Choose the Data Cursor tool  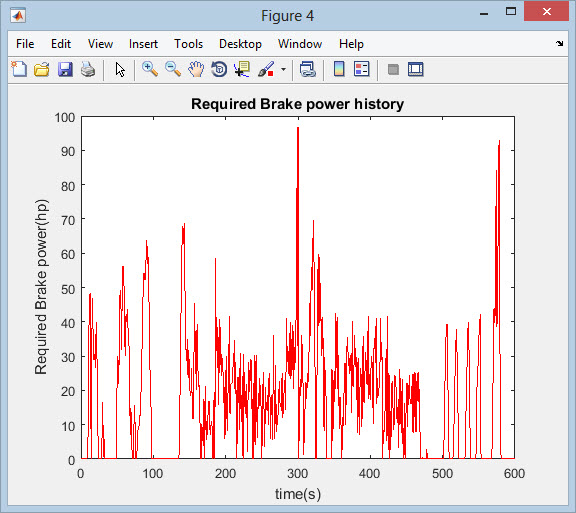242,69
